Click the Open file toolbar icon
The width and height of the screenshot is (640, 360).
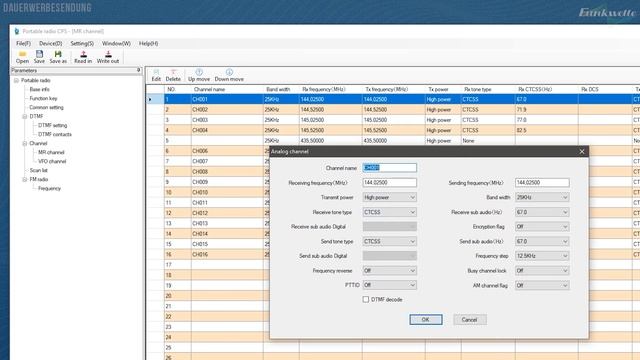(x=22, y=57)
